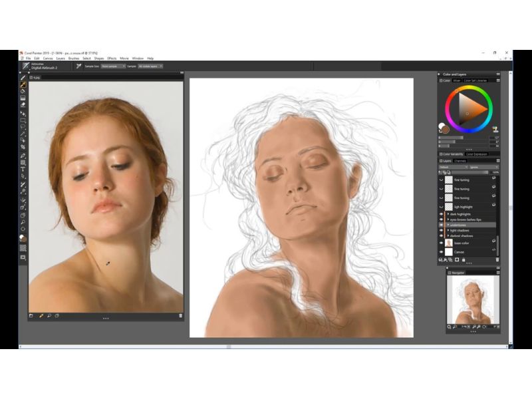Select the Brush tool at top of toolbox
The height and width of the screenshot is (399, 532).
click(x=23, y=77)
